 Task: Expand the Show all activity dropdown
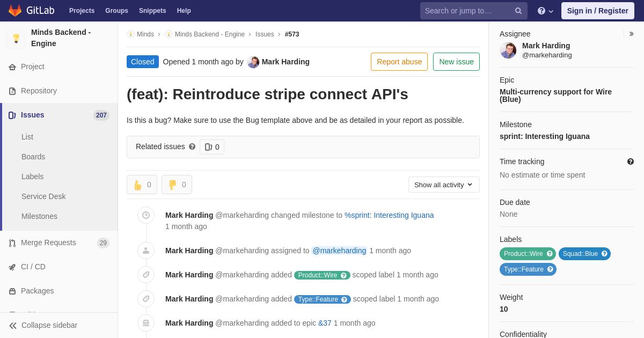tap(444, 185)
